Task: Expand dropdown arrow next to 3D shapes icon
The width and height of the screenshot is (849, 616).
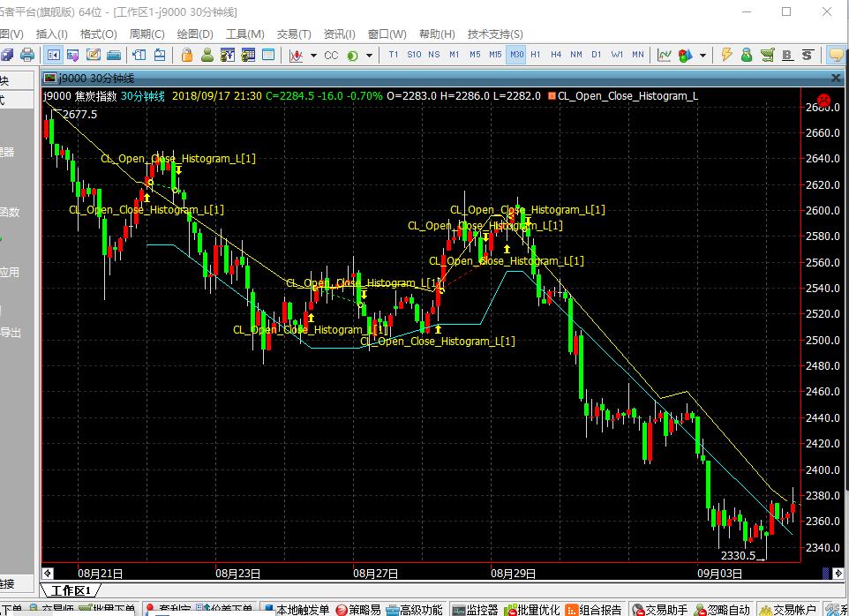Action: [702, 56]
